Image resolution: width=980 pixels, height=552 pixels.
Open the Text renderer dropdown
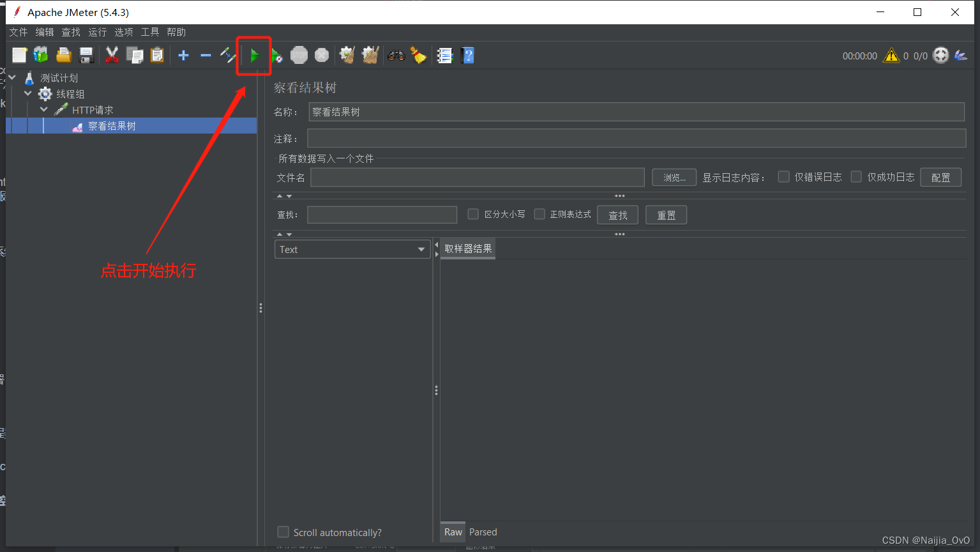click(352, 249)
